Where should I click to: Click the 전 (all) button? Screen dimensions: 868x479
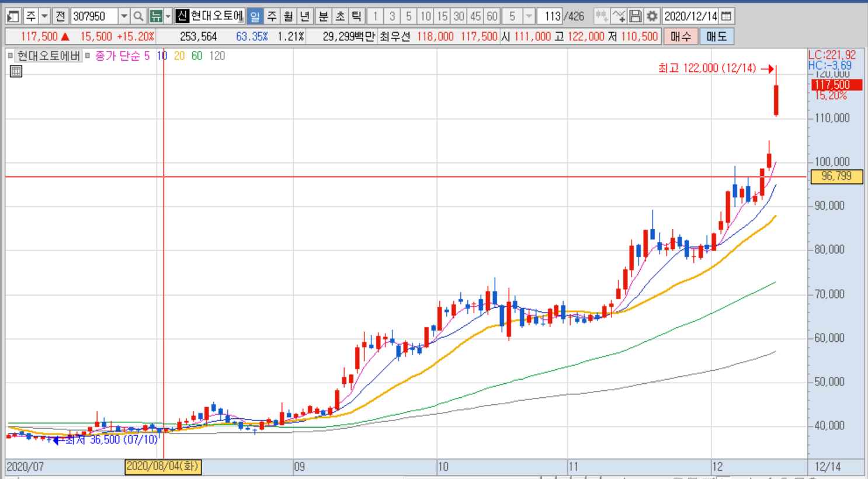60,16
